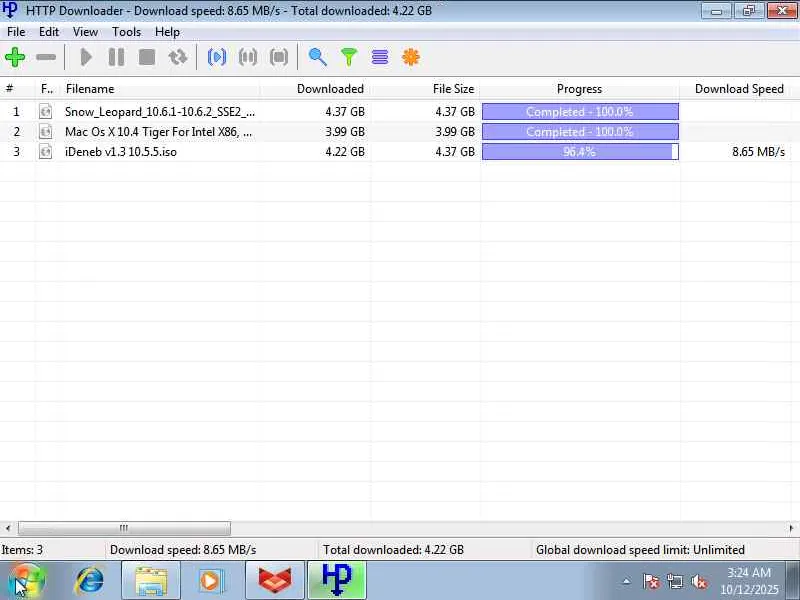Click the Start inactive downloads icon
The image size is (800, 600).
click(x=217, y=57)
